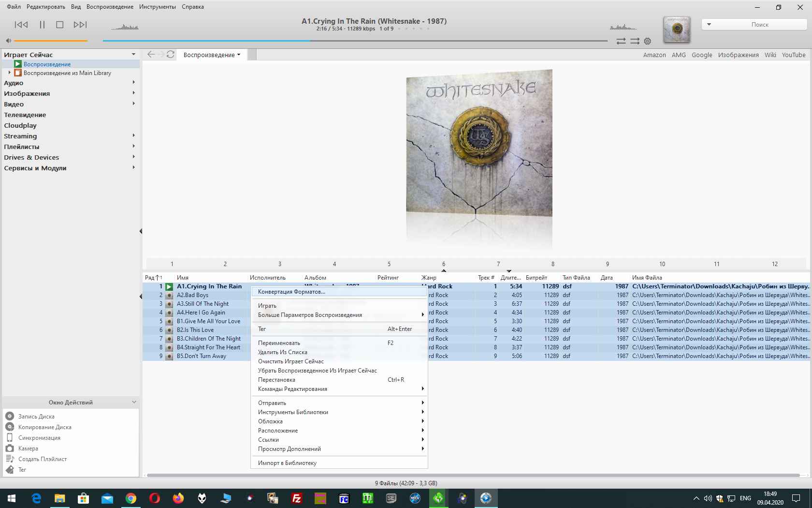The width and height of the screenshot is (812, 508).
Task: Sort by the Битрейт column header
Action: pos(536,278)
